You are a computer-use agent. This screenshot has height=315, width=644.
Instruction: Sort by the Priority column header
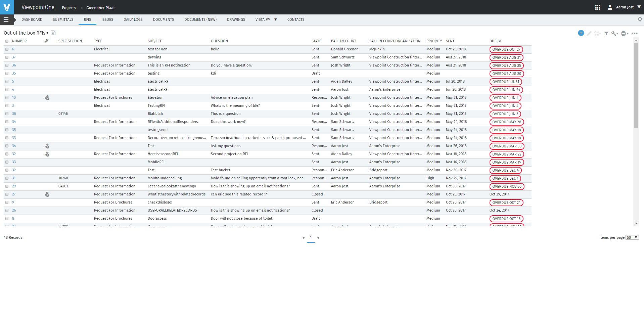pyautogui.click(x=434, y=41)
